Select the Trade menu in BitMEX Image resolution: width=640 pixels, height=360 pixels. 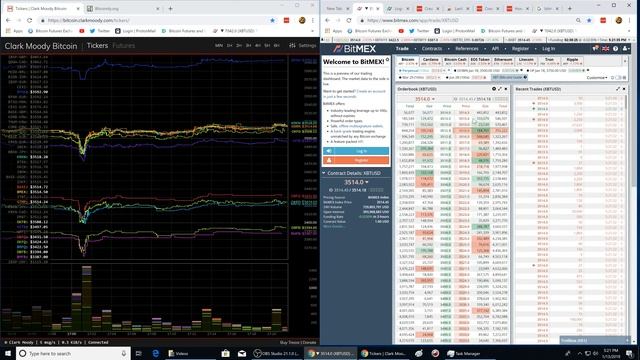(402, 49)
